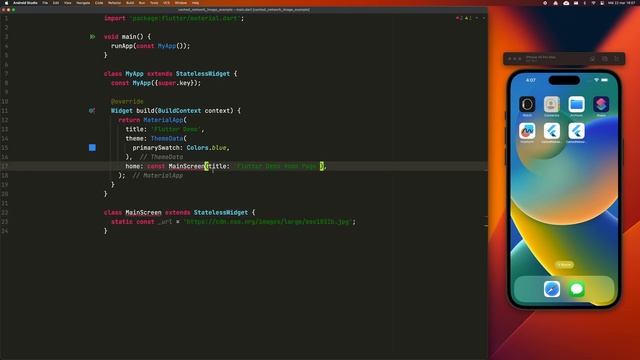
Task: Click the 'MyApp' class name on line 7
Action: click(134, 73)
